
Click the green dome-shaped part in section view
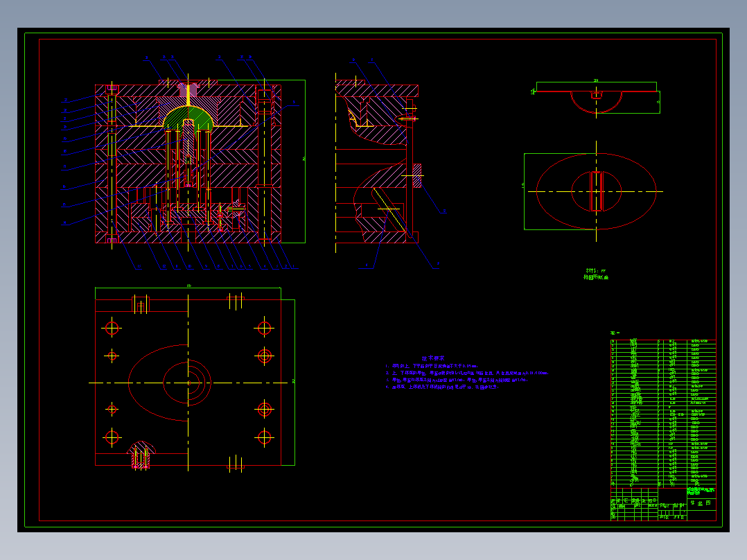click(188, 119)
